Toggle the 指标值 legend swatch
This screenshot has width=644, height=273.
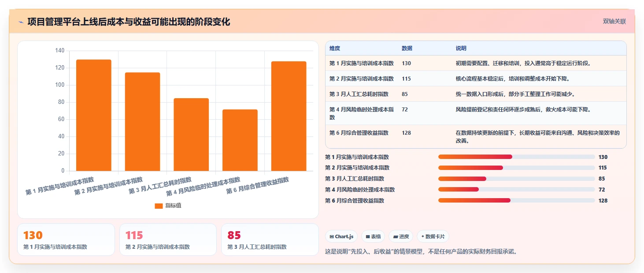(159, 206)
